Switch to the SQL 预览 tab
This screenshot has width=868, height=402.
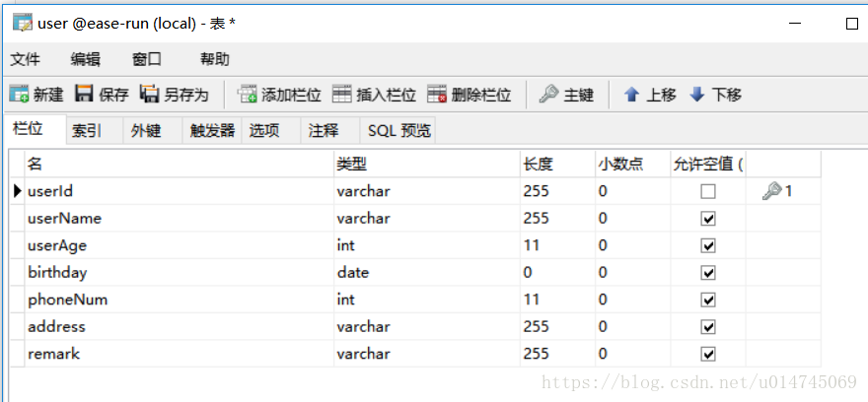[398, 131]
